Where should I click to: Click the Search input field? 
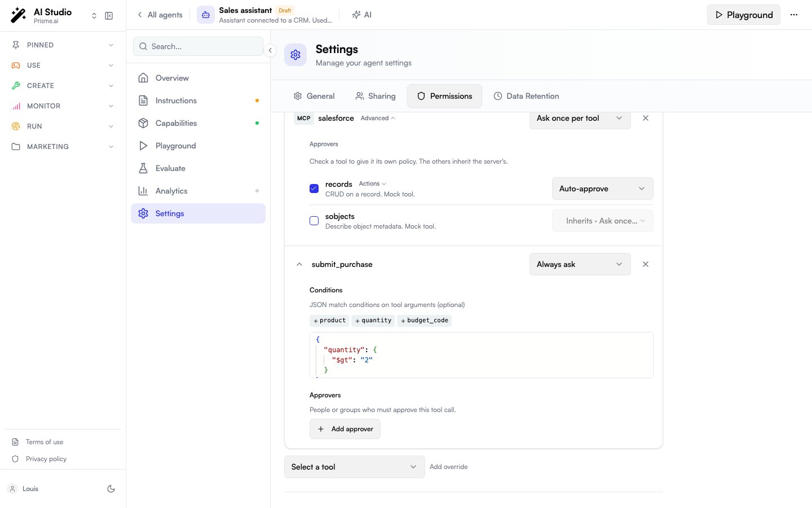198,46
